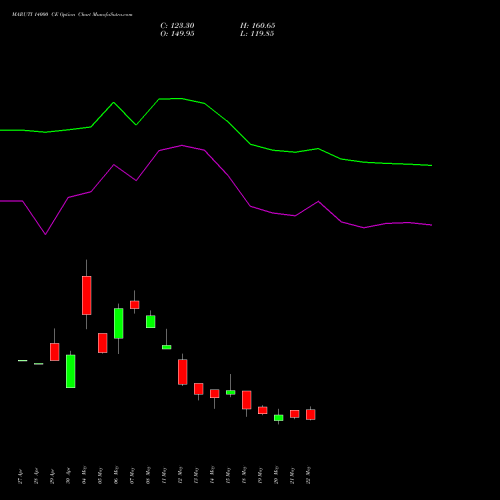The height and width of the screenshot is (500, 500).
Task: Click the 20 May date label
Action: coord(276,475)
